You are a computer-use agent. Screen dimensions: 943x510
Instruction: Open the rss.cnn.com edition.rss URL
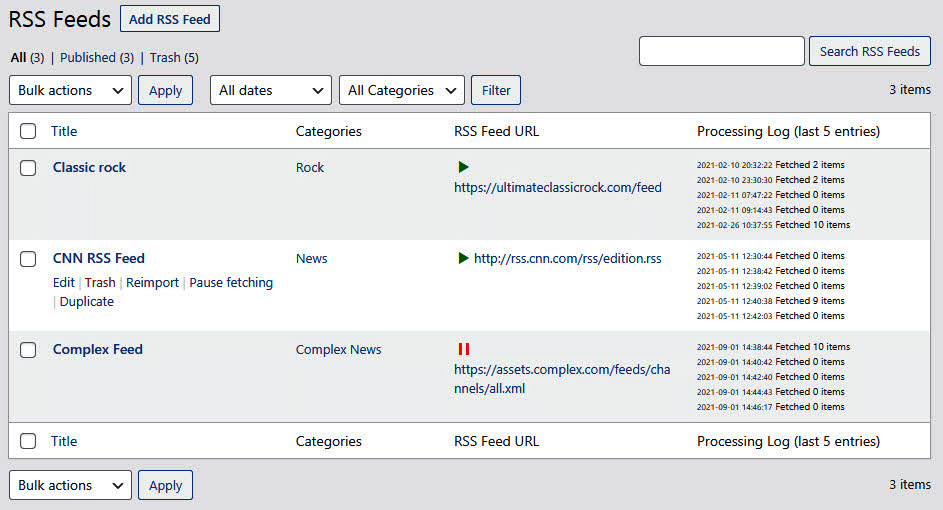coord(568,259)
